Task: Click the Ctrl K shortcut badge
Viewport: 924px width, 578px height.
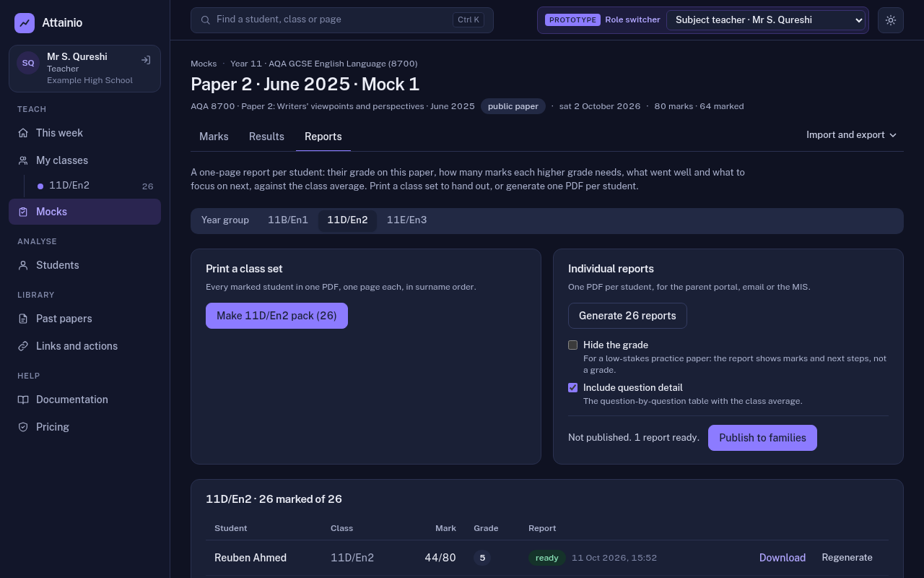Action: [468, 20]
